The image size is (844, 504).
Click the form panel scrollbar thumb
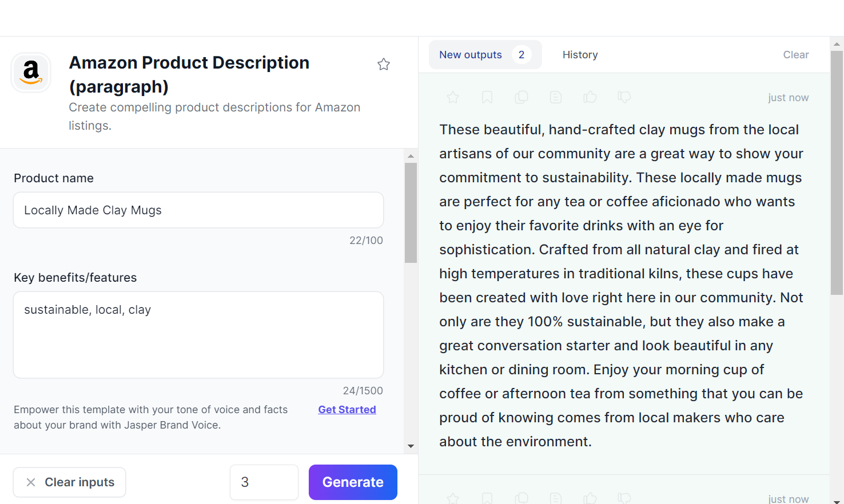(x=411, y=213)
